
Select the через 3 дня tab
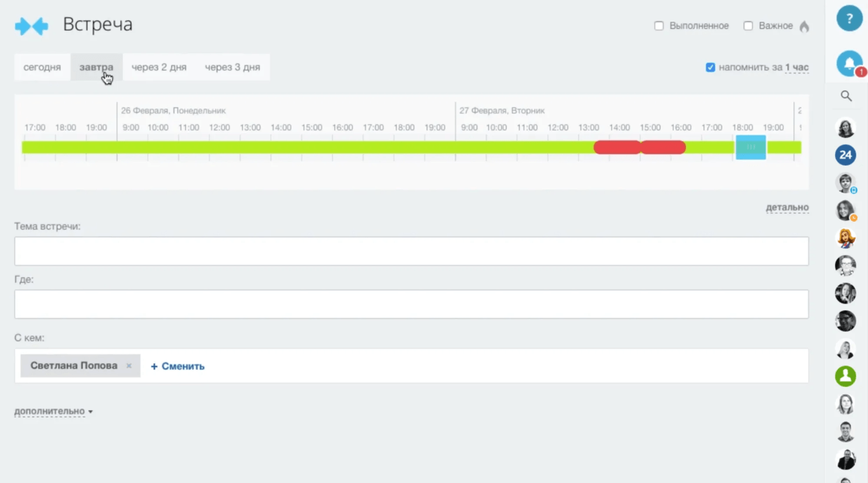[233, 67]
